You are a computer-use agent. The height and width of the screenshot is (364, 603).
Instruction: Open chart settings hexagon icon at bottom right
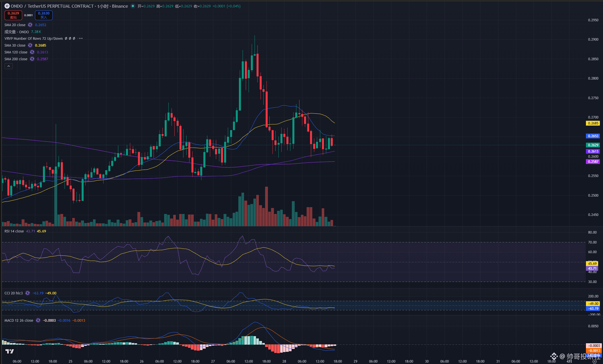pyautogui.click(x=594, y=361)
